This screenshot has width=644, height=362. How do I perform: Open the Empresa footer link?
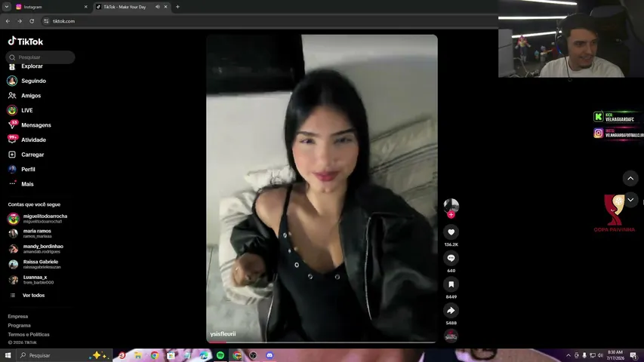17,317
